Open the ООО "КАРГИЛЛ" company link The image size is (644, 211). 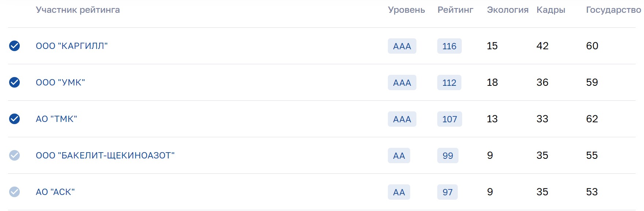coord(72,46)
